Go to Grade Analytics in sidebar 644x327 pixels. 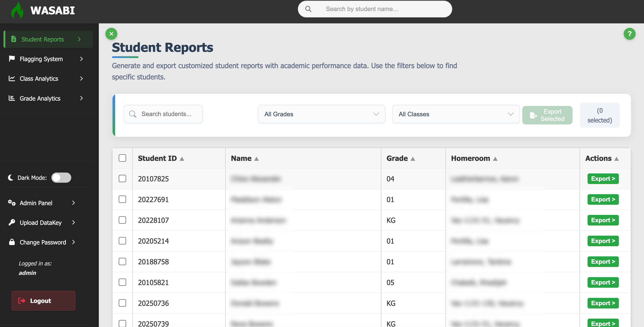46,98
